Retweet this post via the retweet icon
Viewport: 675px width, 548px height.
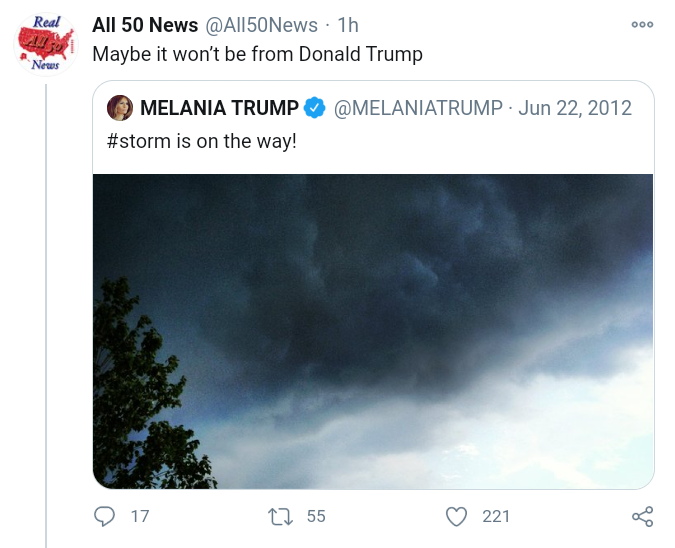281,516
